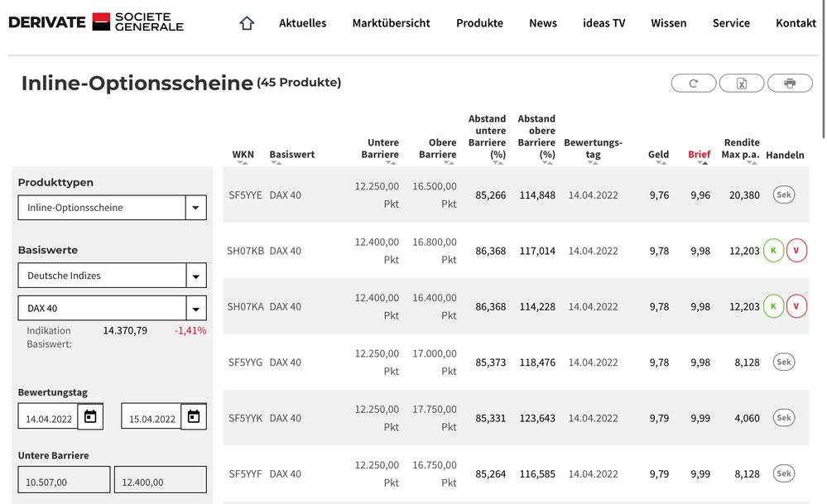Print the list using printer icon
Image resolution: width=827 pixels, height=504 pixels.
[790, 83]
